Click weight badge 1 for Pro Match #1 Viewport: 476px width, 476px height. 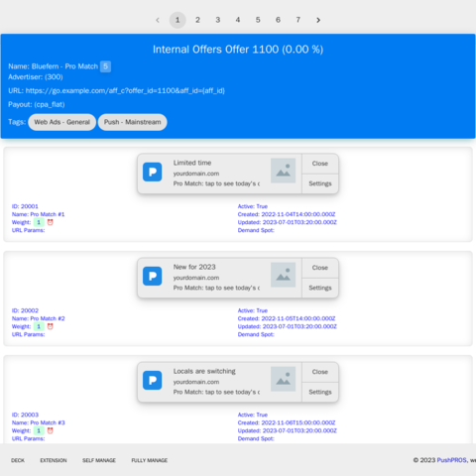(x=39, y=222)
